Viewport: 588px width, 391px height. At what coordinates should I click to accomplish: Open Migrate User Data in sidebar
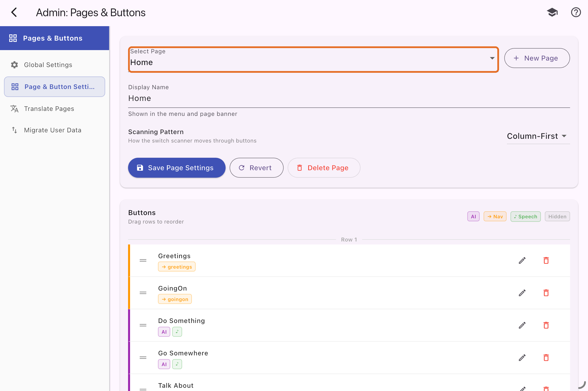click(55, 130)
